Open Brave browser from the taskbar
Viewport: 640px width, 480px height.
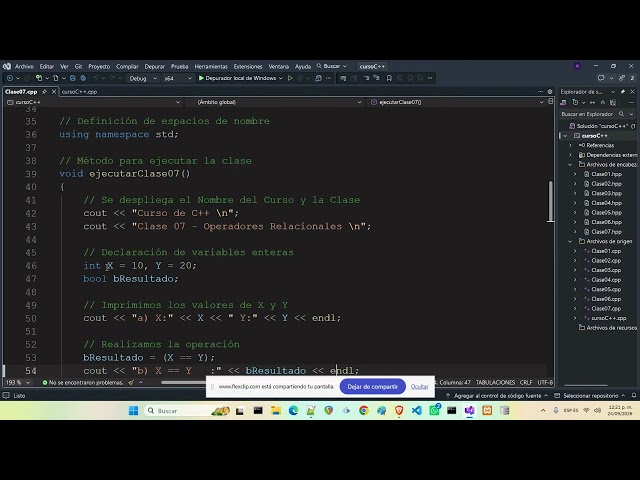point(399,411)
